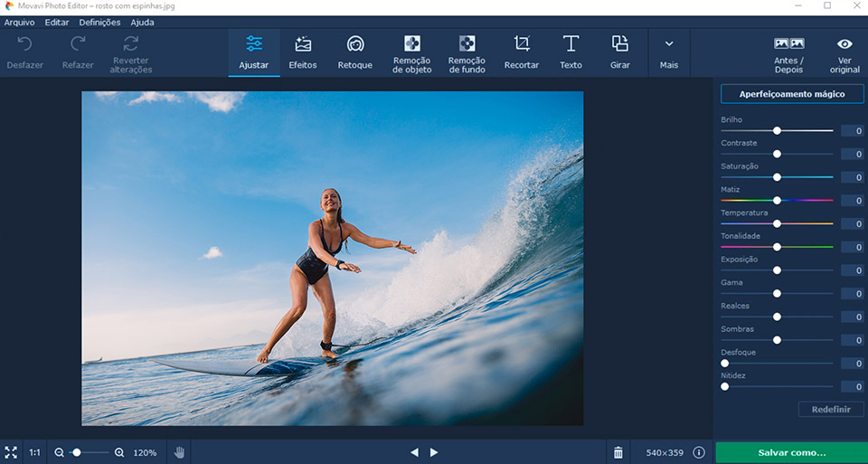
Task: Open the Efeitos tool
Action: pos(302,52)
